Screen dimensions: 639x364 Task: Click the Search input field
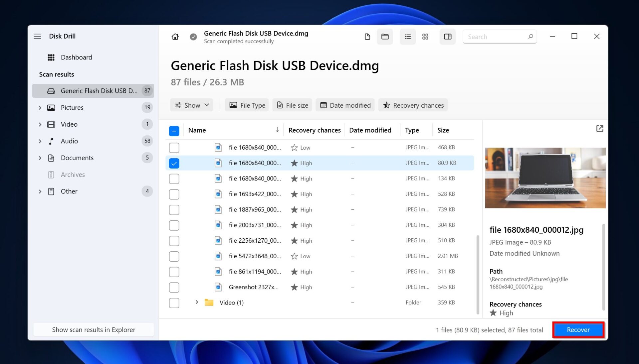pyautogui.click(x=496, y=37)
